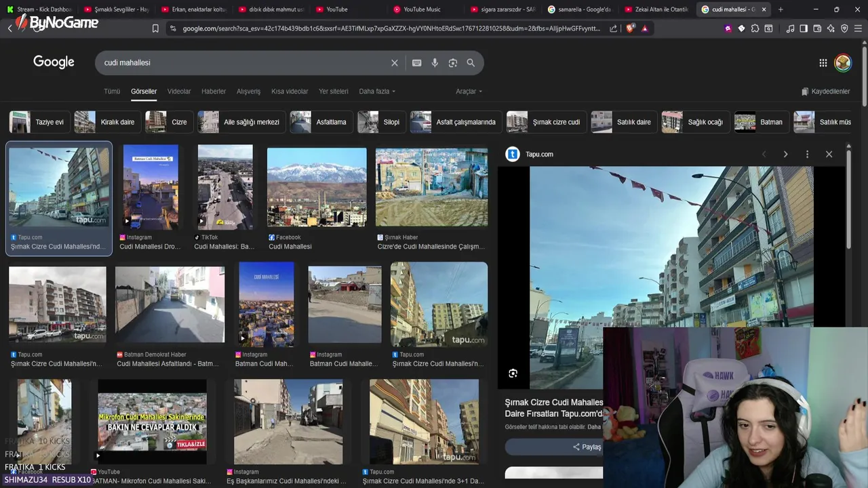Select the Sağlık ocağı filter chip
This screenshot has height=488, width=868.
696,122
